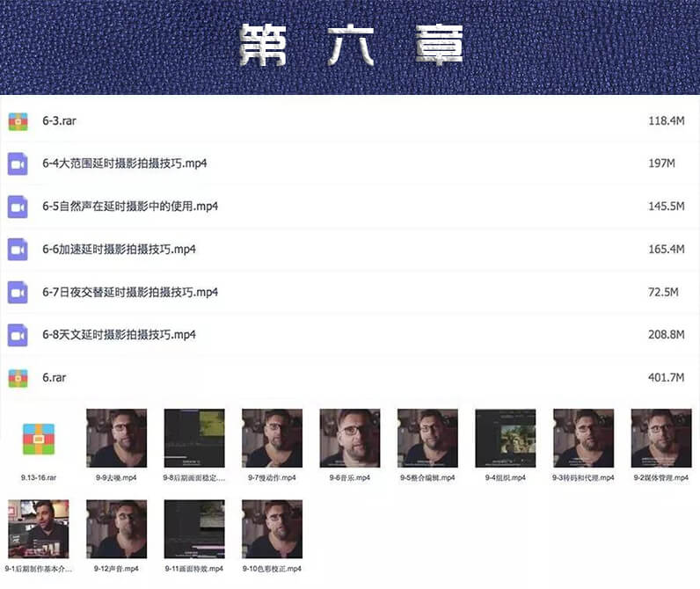Select the video icon for 6-6加速延时摄影拍摄技巧.mp4
Screen dimensions: 700x589
click(18, 250)
